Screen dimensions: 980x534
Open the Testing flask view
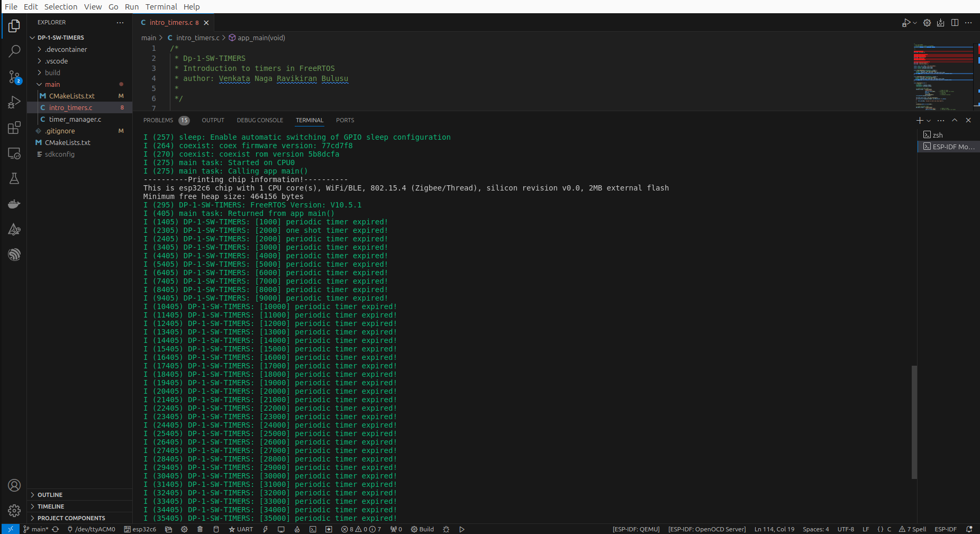[14, 178]
